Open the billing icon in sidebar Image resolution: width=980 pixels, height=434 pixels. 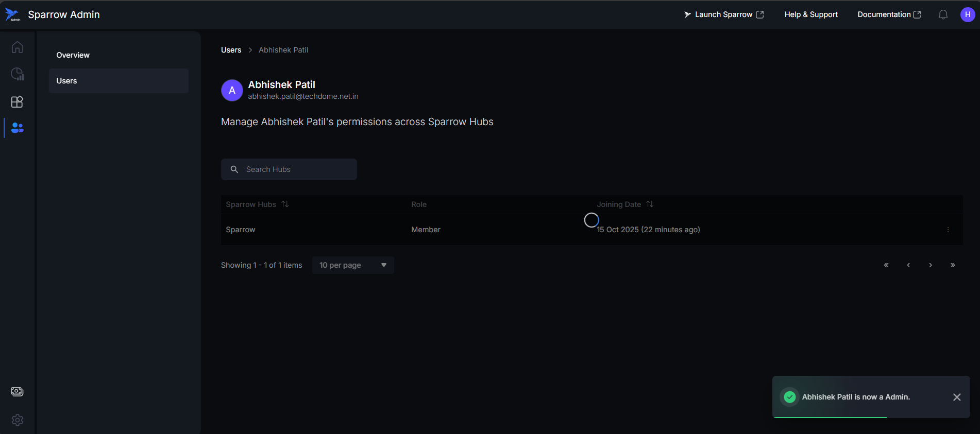pyautogui.click(x=17, y=392)
